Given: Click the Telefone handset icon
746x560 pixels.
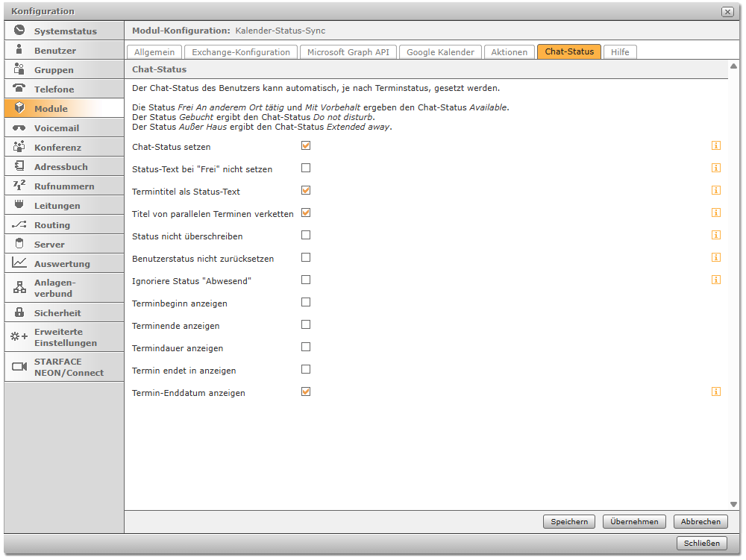Looking at the screenshot, I should pyautogui.click(x=19, y=89).
